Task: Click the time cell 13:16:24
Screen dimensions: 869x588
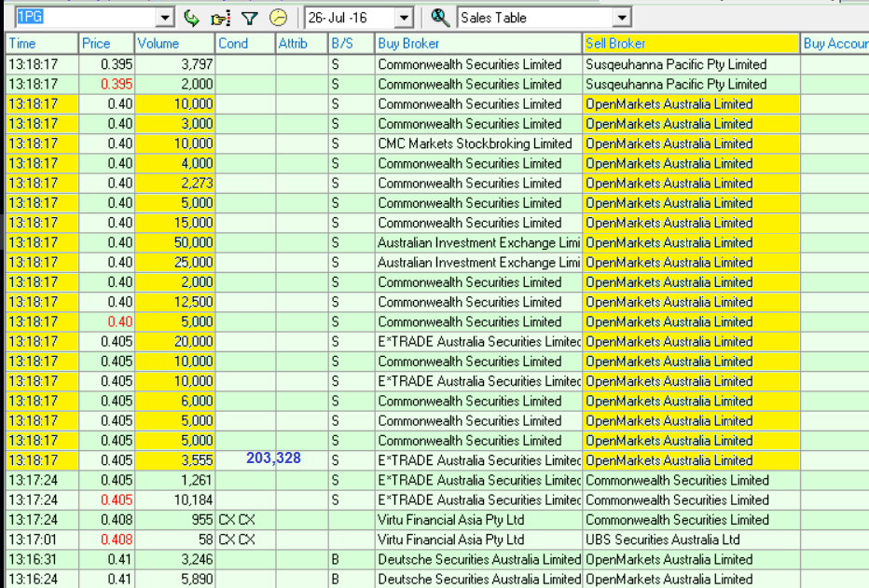Action: (x=42, y=579)
